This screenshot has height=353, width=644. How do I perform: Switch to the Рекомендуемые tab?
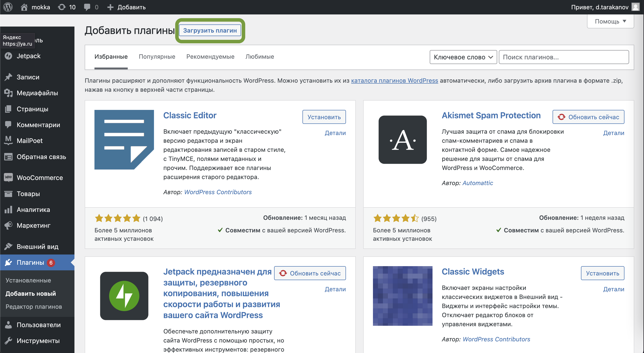210,57
